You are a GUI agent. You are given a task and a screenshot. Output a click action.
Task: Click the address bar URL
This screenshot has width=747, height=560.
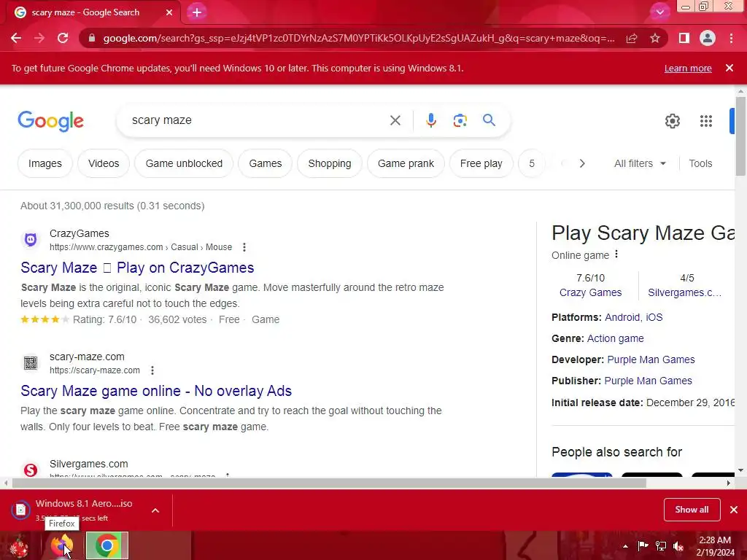pos(358,38)
